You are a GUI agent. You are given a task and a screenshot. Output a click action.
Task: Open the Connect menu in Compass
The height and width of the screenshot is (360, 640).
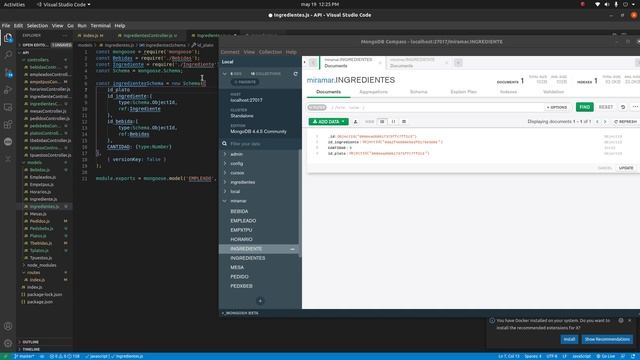tap(230, 52)
